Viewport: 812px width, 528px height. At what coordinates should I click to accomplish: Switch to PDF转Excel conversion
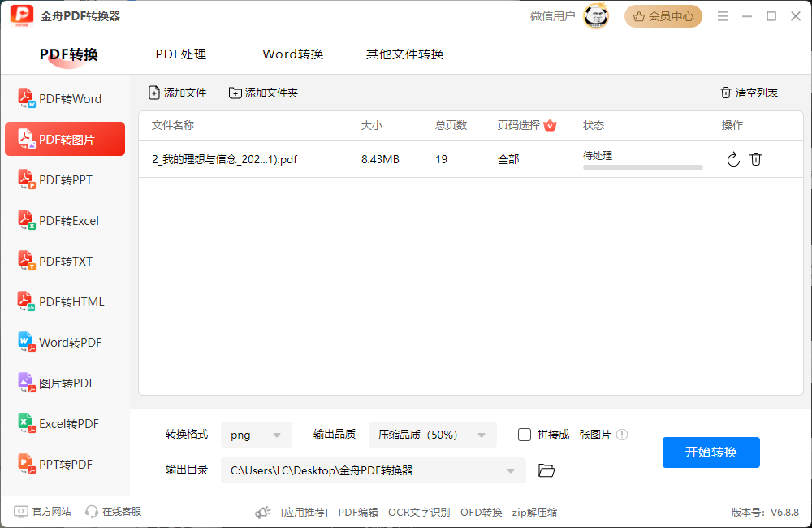tap(65, 220)
